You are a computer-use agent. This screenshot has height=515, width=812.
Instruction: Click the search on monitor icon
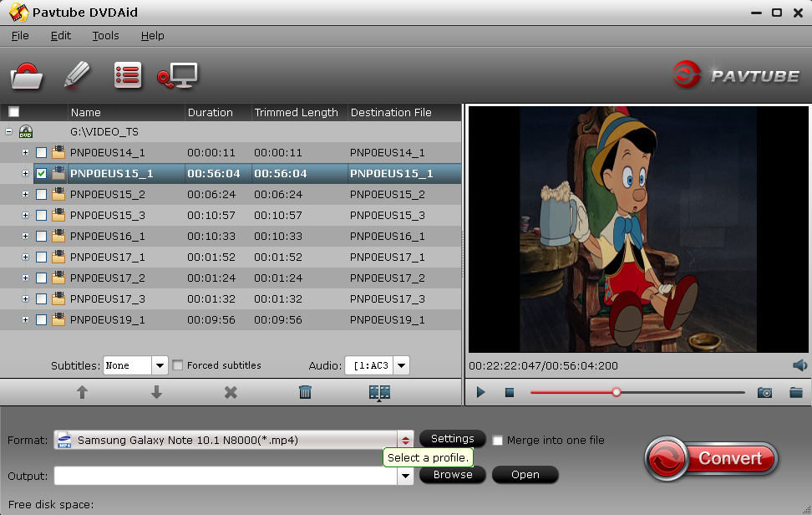coord(178,76)
